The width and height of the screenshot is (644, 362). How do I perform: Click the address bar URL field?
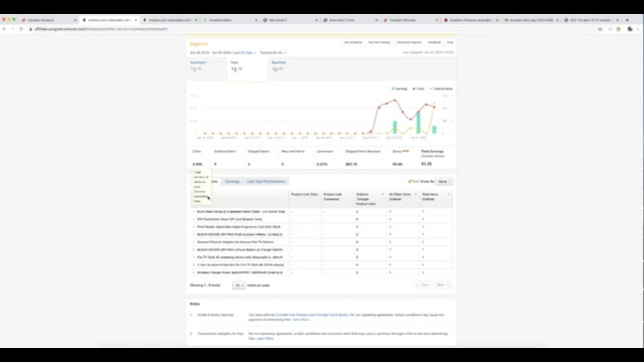click(312, 29)
